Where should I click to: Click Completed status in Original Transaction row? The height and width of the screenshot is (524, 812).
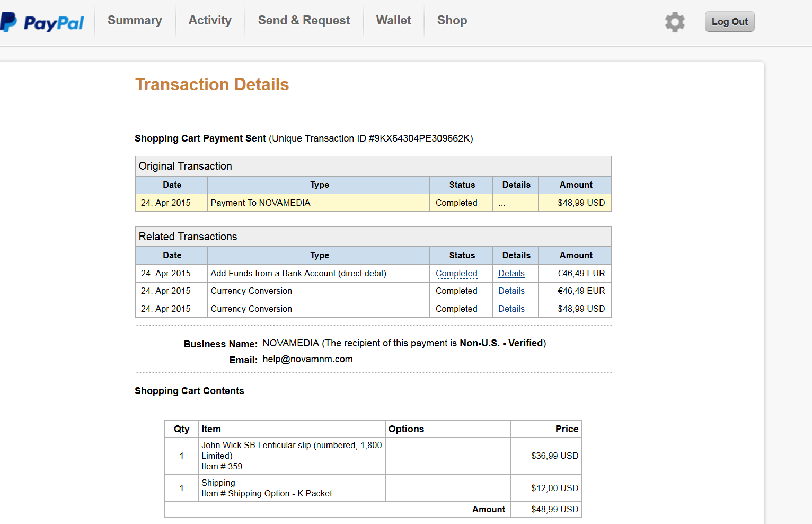click(x=456, y=203)
